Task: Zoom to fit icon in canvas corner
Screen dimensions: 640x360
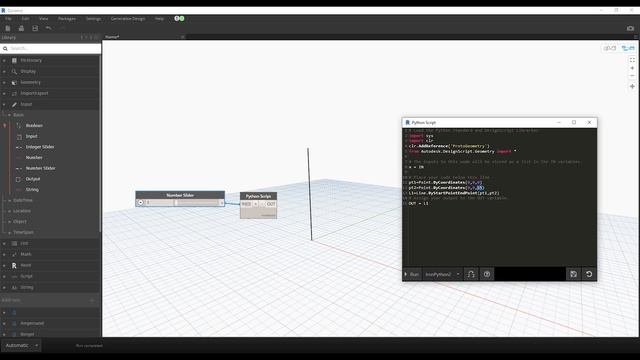Action: [x=632, y=60]
